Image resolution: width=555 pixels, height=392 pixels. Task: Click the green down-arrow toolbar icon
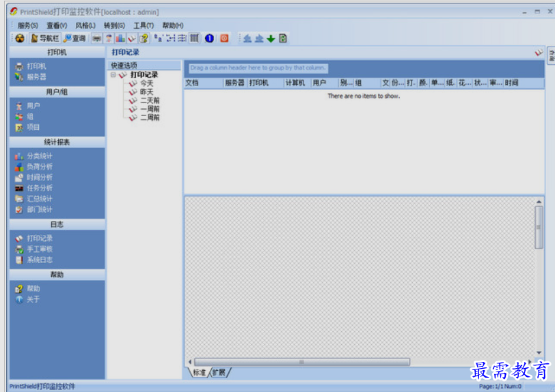point(271,38)
